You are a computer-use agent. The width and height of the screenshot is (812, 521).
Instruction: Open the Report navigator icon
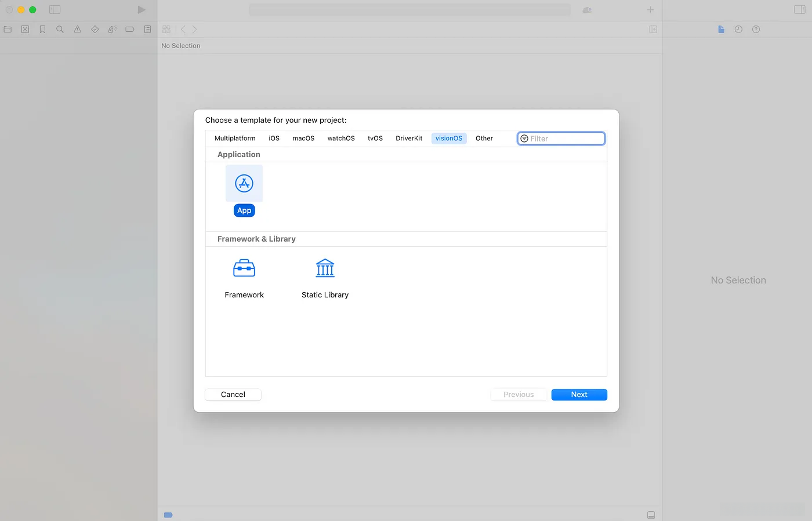point(147,29)
